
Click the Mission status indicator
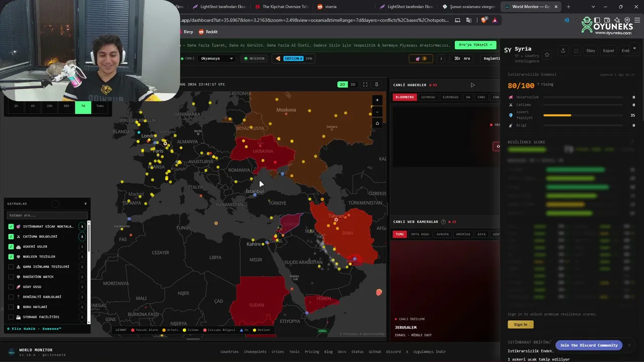[x=254, y=58]
